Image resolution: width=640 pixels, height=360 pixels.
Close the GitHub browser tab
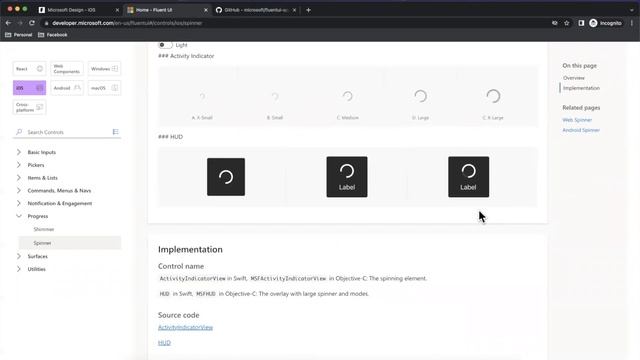point(294,10)
